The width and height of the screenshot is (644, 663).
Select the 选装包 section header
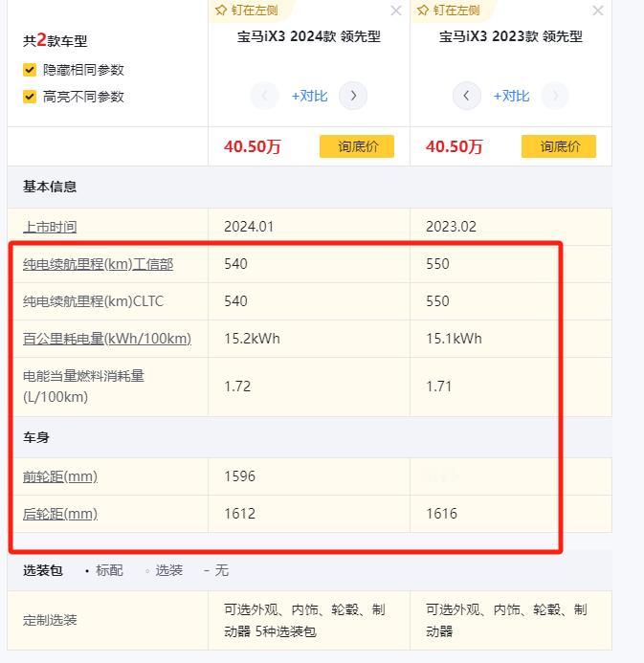click(43, 570)
